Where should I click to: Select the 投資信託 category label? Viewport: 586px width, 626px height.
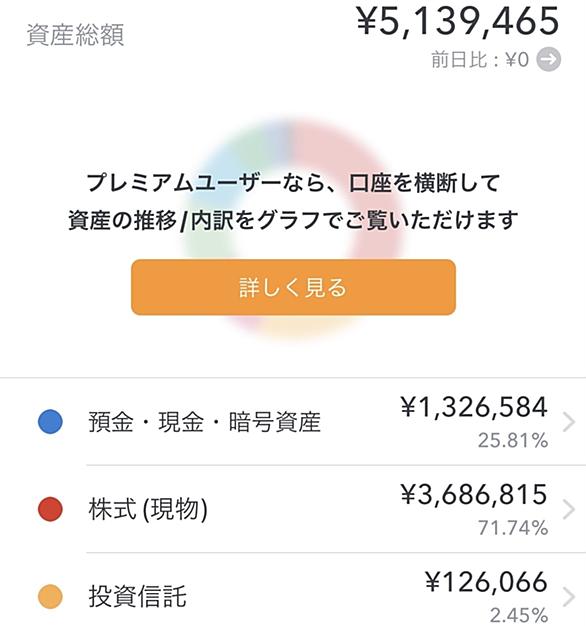137,596
